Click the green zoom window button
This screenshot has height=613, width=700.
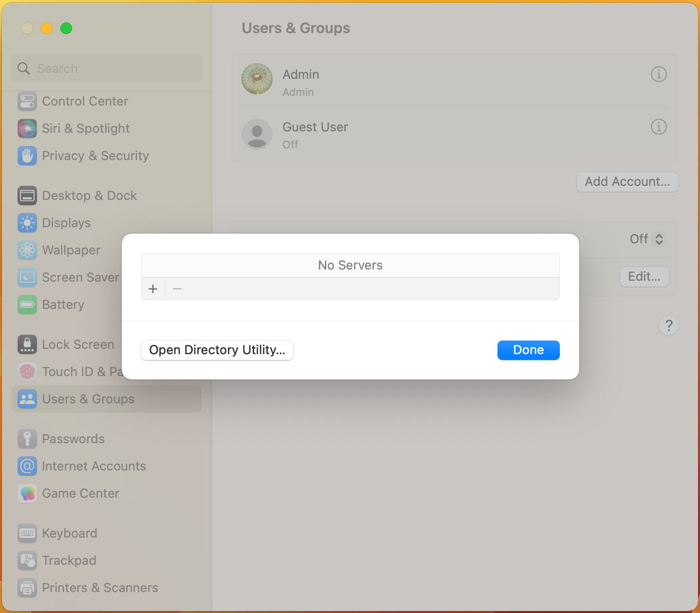(x=66, y=28)
